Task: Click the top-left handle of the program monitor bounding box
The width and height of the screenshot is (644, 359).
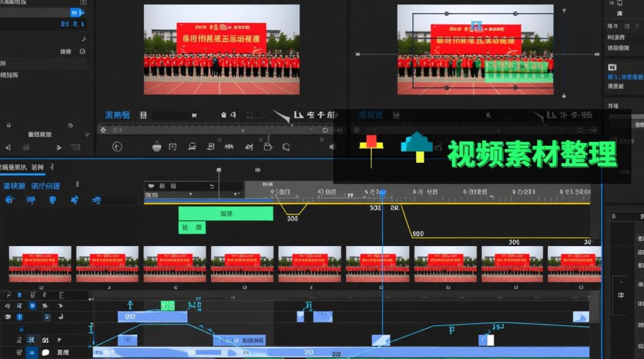Action: [x=447, y=13]
